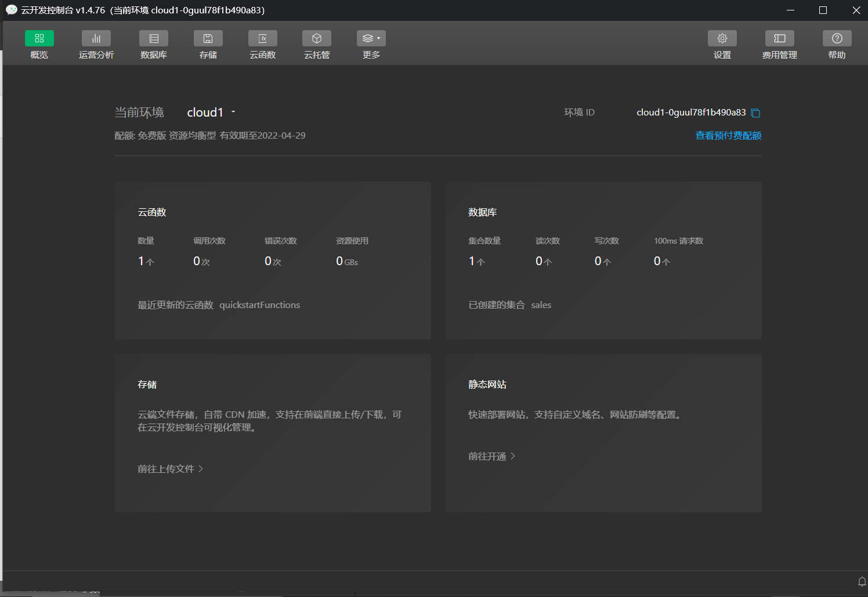Image resolution: width=868 pixels, height=597 pixels.
Task: Click the 环境 ID label
Action: point(580,113)
